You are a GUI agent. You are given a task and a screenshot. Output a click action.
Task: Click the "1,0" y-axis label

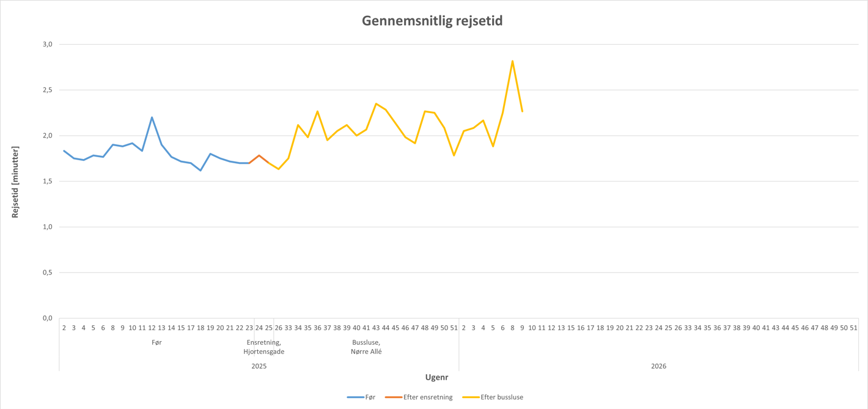pos(48,227)
